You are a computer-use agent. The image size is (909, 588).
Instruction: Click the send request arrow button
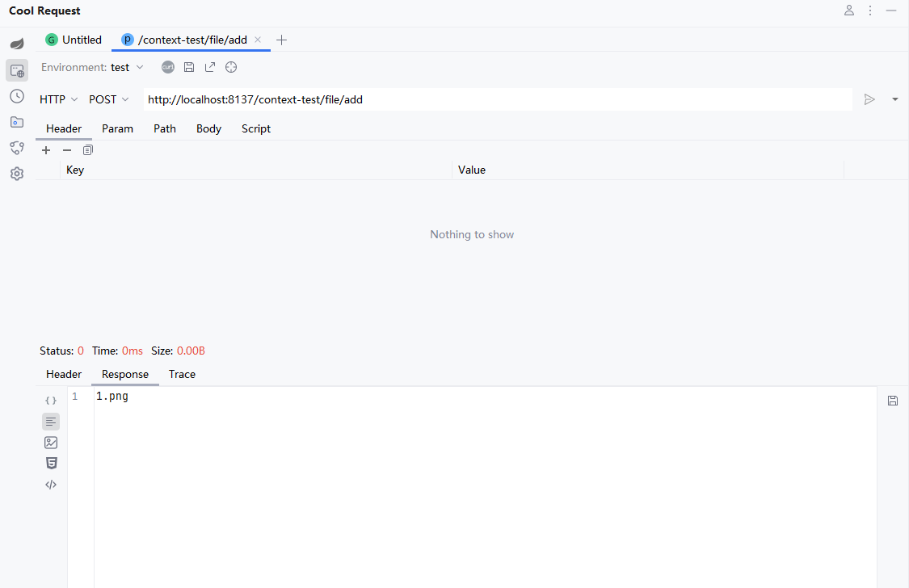click(869, 99)
